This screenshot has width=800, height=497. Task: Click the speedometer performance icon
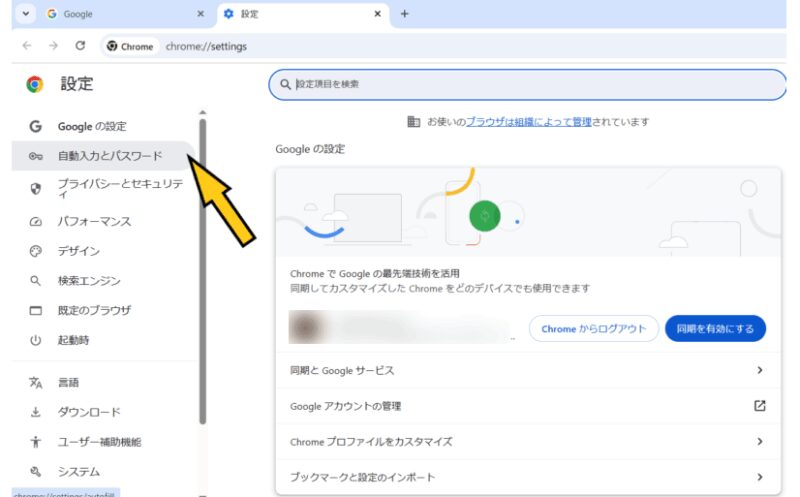coord(35,221)
